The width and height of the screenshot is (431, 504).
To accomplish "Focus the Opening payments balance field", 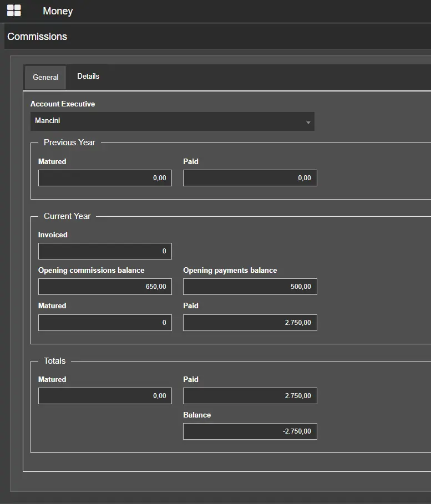I will 250,287.
